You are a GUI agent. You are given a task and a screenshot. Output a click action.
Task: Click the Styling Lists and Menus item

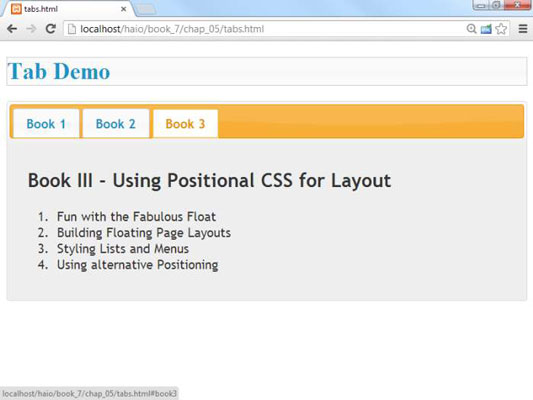coord(123,249)
